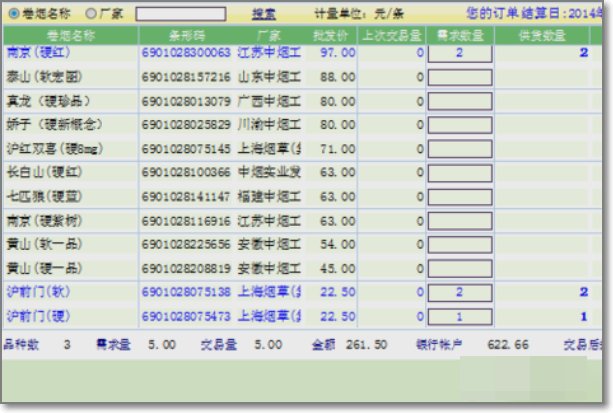Image resolution: width=613 pixels, height=413 pixels.
Task: Click demand quantity box for 泰山(软宏图)
Action: (x=460, y=77)
